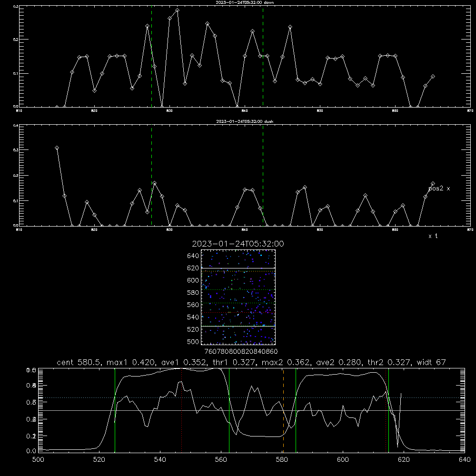
Task: Select the 'ave1 0.352' value
Action: pos(184,362)
